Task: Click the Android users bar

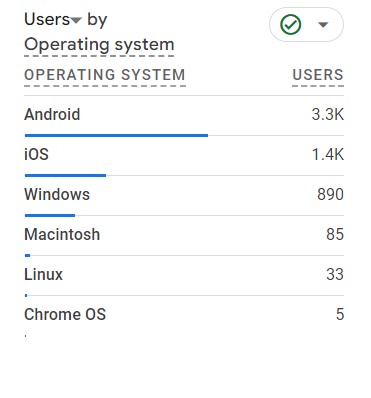Action: point(116,135)
